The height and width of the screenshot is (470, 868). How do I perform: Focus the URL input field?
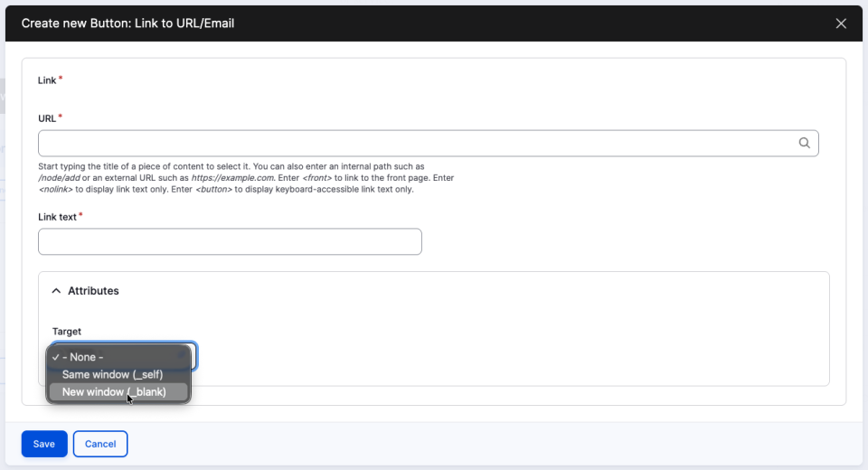(x=428, y=144)
